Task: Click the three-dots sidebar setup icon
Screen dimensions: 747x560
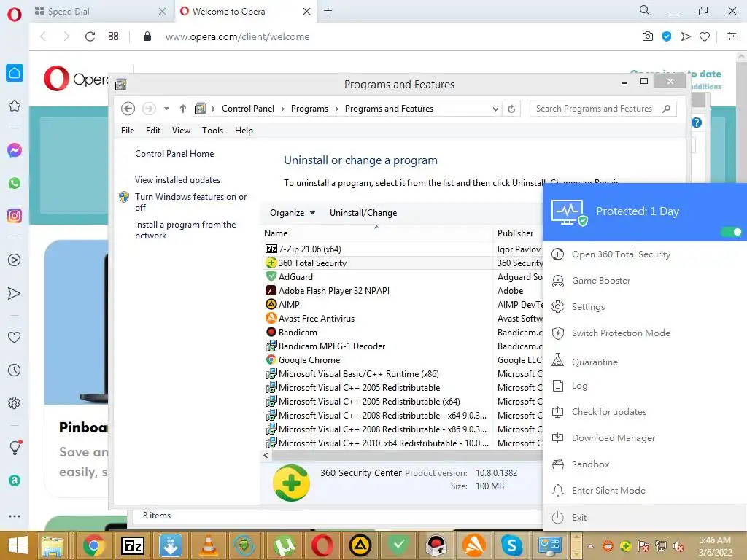Action: pos(15,516)
